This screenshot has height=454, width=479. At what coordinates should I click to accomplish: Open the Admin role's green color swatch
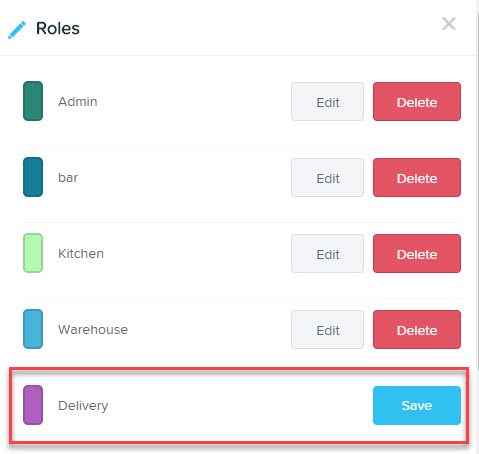33,101
